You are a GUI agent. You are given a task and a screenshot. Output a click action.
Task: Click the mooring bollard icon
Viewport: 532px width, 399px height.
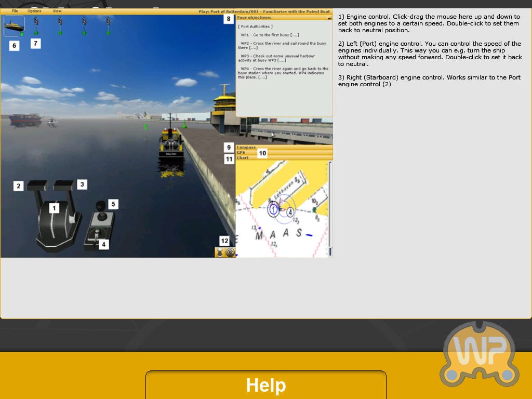pos(220,253)
